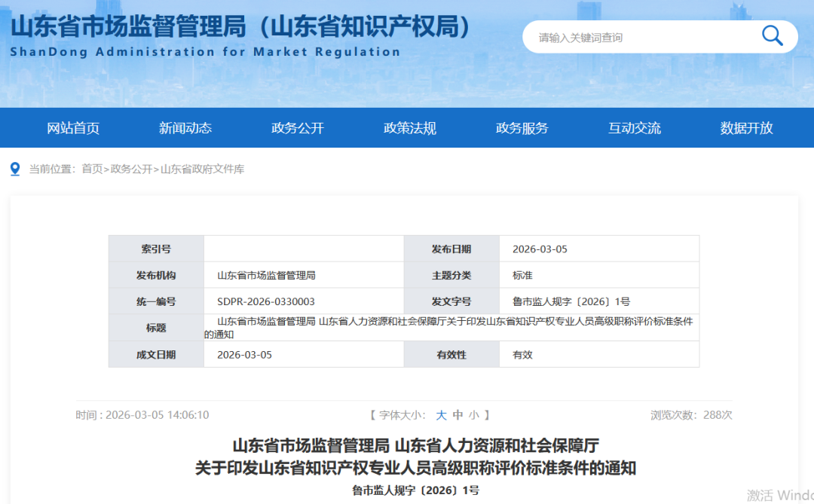Click the table value 鲁市监人规字〔2026〕1号
814x504 pixels.
tap(571, 301)
